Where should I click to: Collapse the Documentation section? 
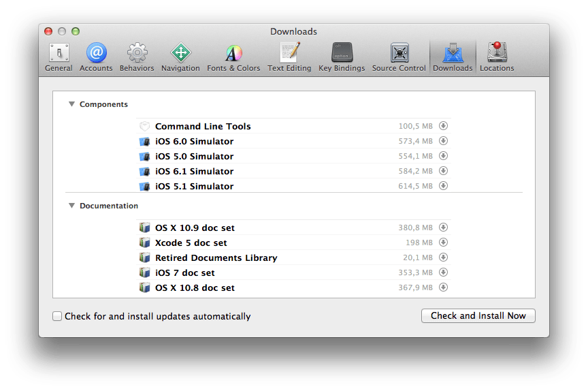pos(71,206)
